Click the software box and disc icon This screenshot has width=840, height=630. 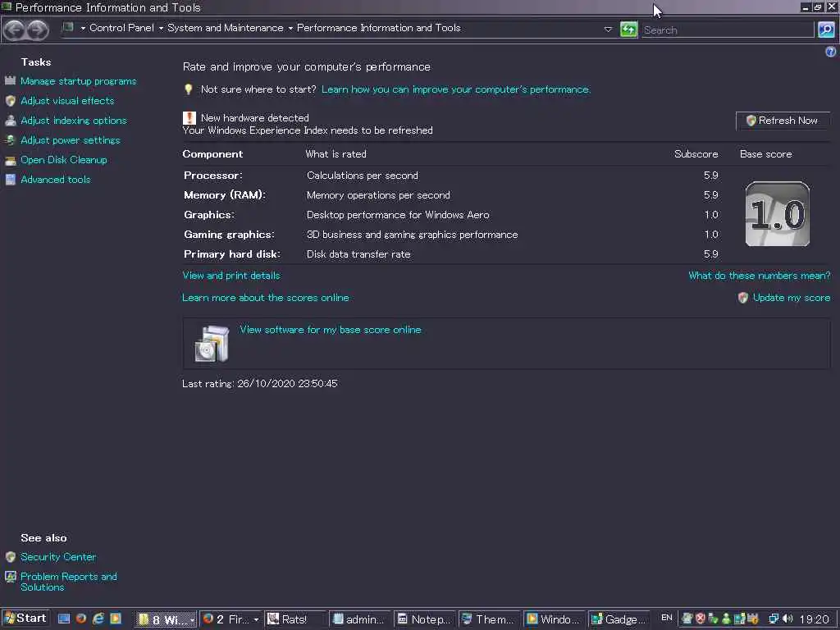pos(212,344)
